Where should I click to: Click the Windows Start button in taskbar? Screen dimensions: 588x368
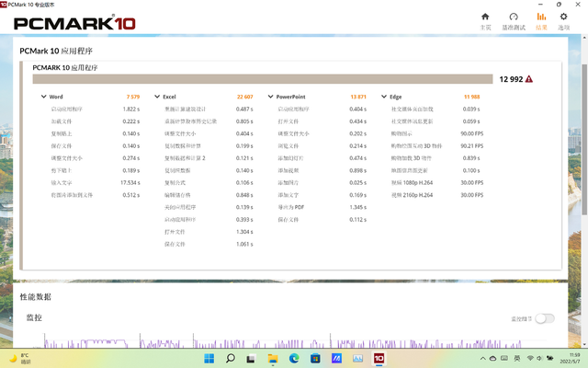click(x=209, y=358)
